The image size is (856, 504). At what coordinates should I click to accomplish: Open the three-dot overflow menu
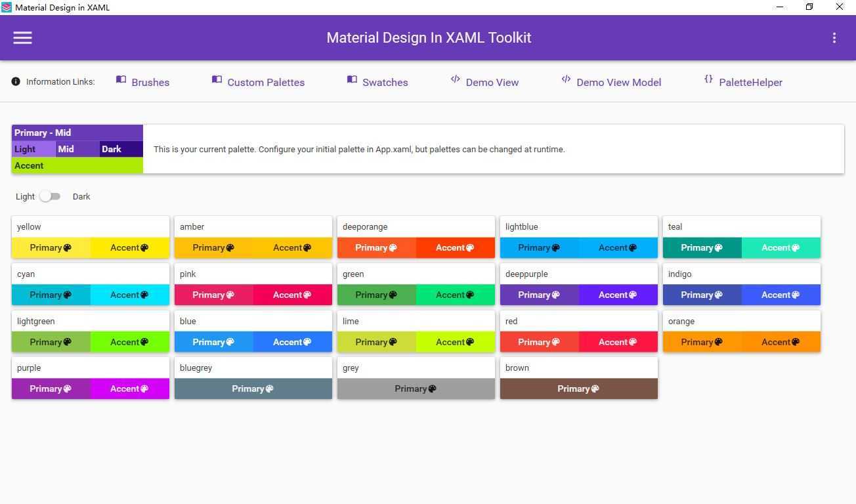point(834,38)
